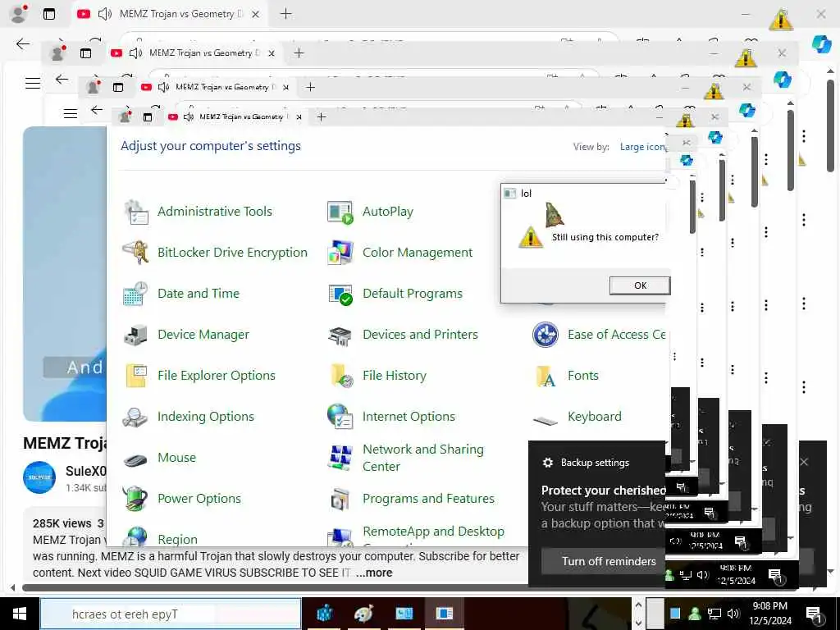Click the Windows Start button
The width and height of the screenshot is (840, 630).
click(x=19, y=614)
